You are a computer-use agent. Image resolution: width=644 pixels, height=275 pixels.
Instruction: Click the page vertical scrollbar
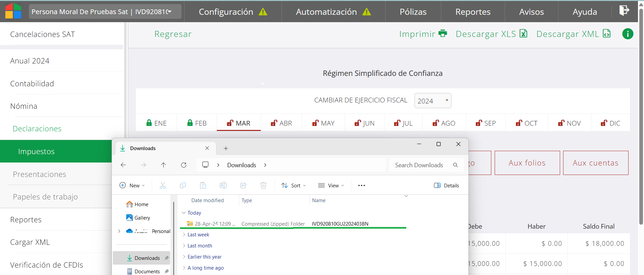(641, 118)
